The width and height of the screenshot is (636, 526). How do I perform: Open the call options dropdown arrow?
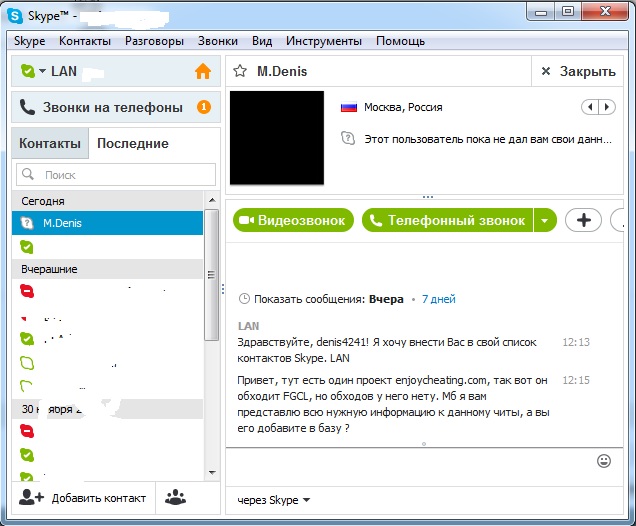click(x=545, y=220)
